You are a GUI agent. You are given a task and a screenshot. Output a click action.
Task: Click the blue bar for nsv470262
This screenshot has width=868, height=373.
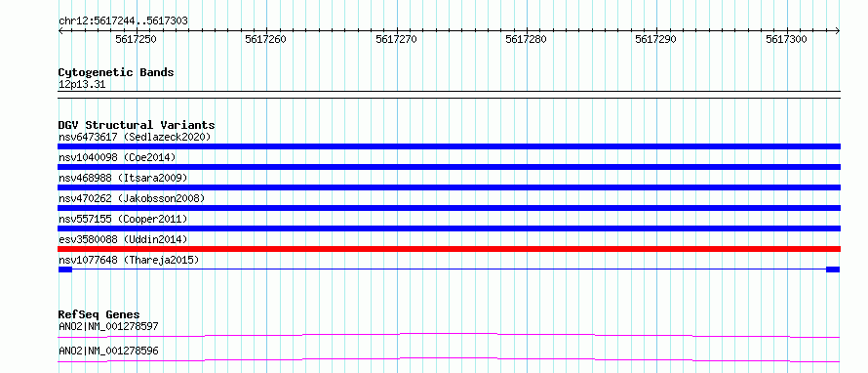[449, 208]
